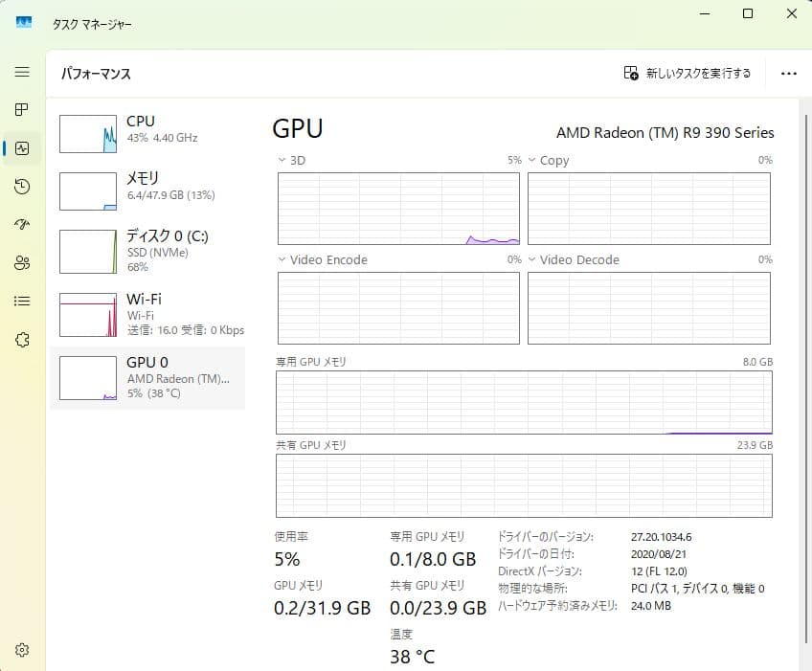Switch to the メモリ performance view
Screen dimensions: 812x671
(148, 188)
